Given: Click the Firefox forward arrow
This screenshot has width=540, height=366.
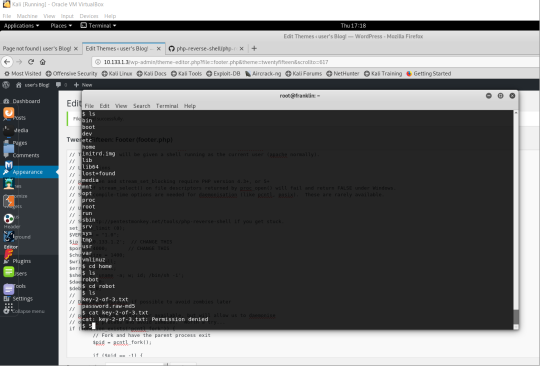Looking at the screenshot, I should [x=19, y=62].
